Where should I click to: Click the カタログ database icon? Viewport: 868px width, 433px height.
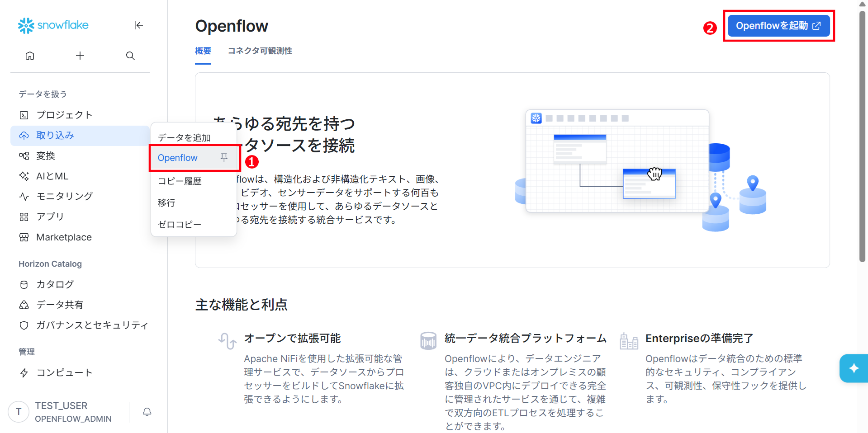(24, 285)
